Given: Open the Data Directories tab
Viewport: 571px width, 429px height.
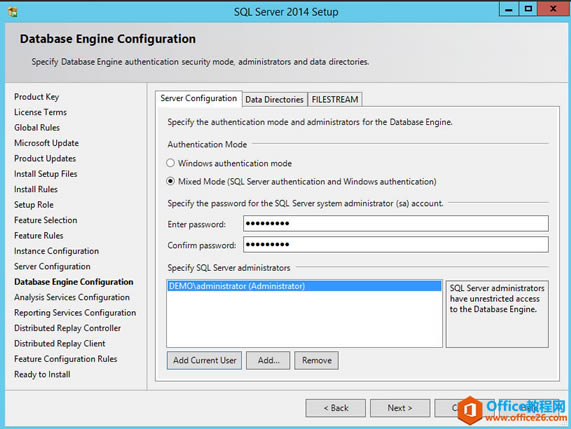Looking at the screenshot, I should point(274,99).
